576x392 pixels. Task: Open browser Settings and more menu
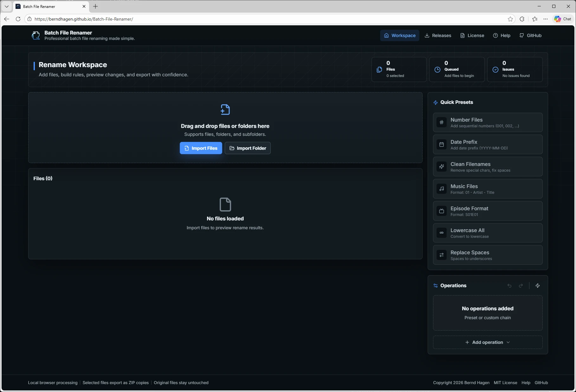click(546, 19)
